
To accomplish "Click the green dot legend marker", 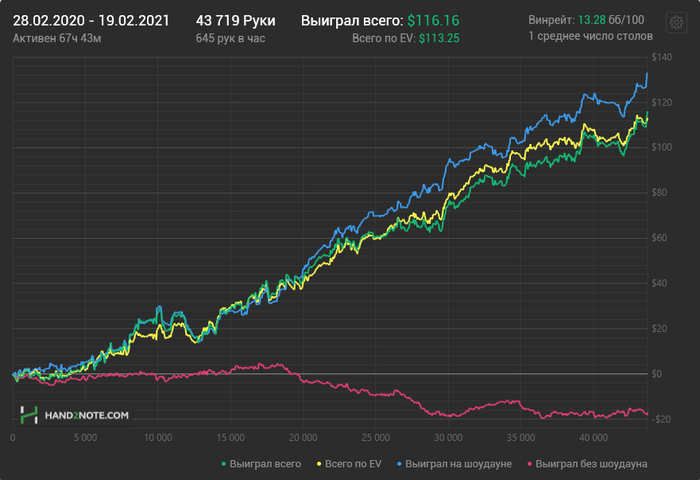I will click(x=224, y=464).
